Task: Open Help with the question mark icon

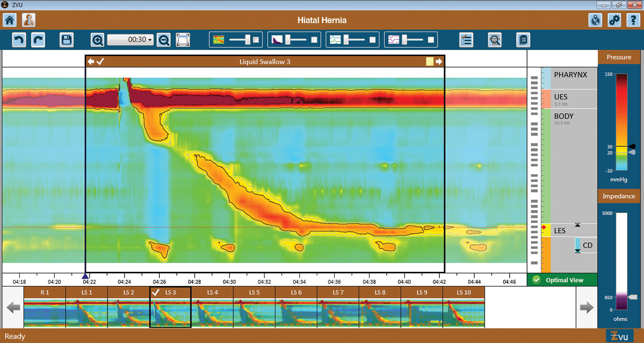Action: pyautogui.click(x=633, y=20)
